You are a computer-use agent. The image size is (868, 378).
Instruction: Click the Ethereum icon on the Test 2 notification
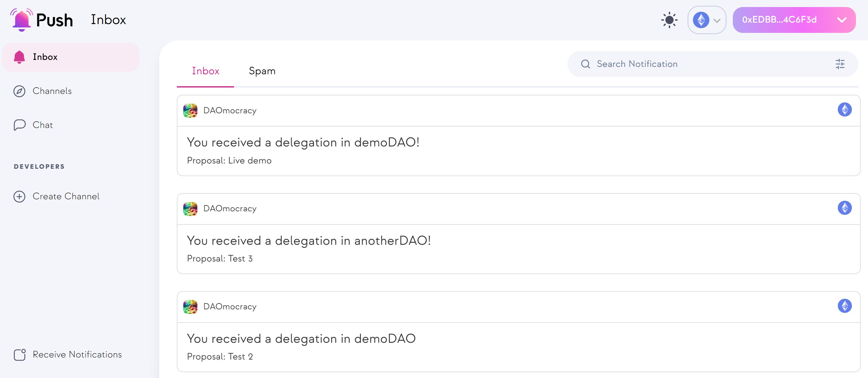(x=845, y=306)
